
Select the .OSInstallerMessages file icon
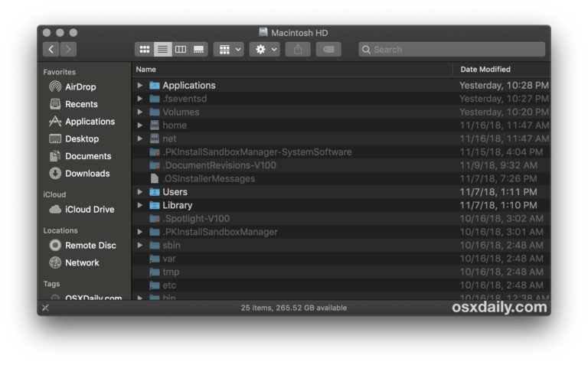[x=155, y=179]
